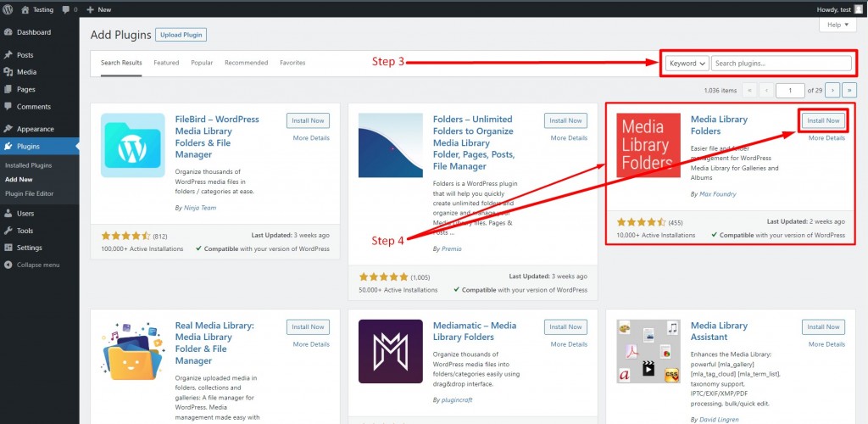This screenshot has height=424, width=868.
Task: View More Details for Folders Unlimited plugin
Action: [569, 138]
